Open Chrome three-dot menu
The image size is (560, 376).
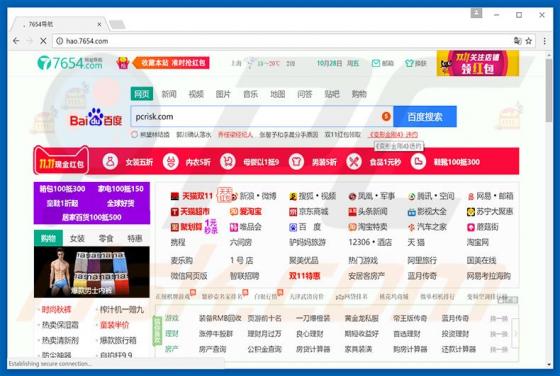pos(544,41)
